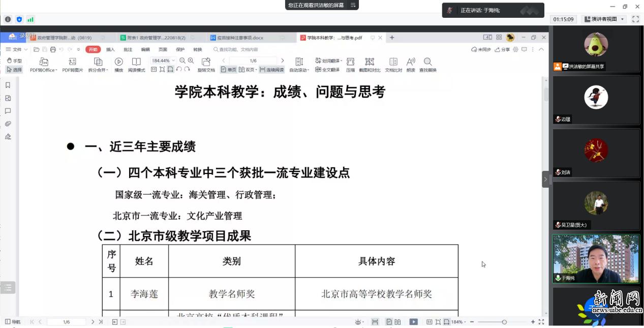Toggle meeting fullscreen icon at top right
Viewport: 644px width, 328px height.
coord(635,19)
